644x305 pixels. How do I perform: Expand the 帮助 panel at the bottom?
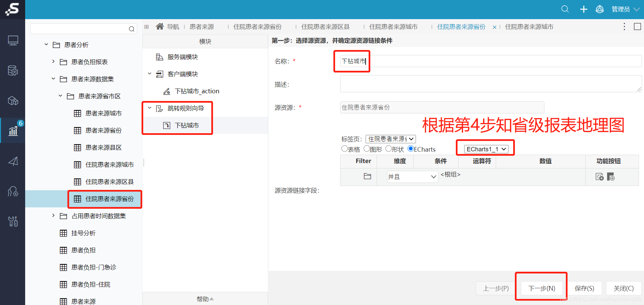click(x=205, y=299)
